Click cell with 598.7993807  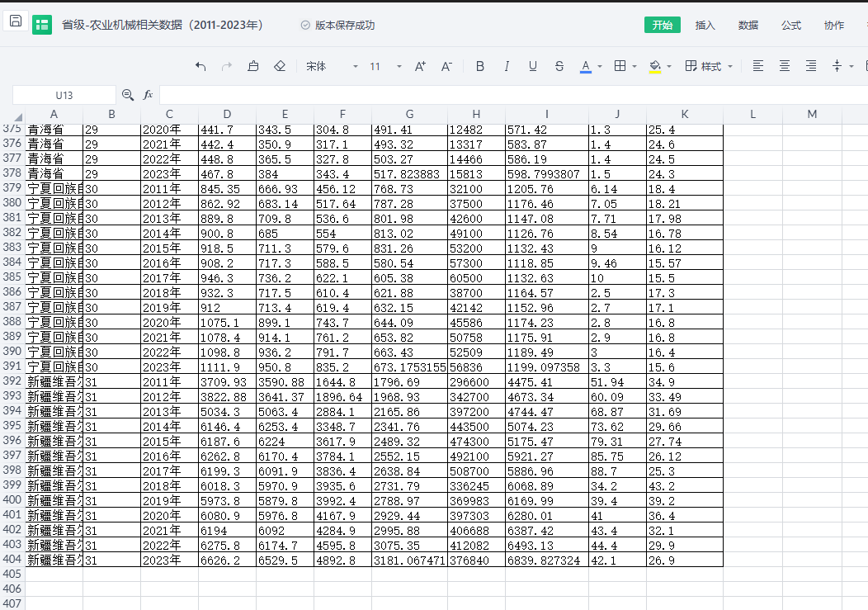point(546,174)
